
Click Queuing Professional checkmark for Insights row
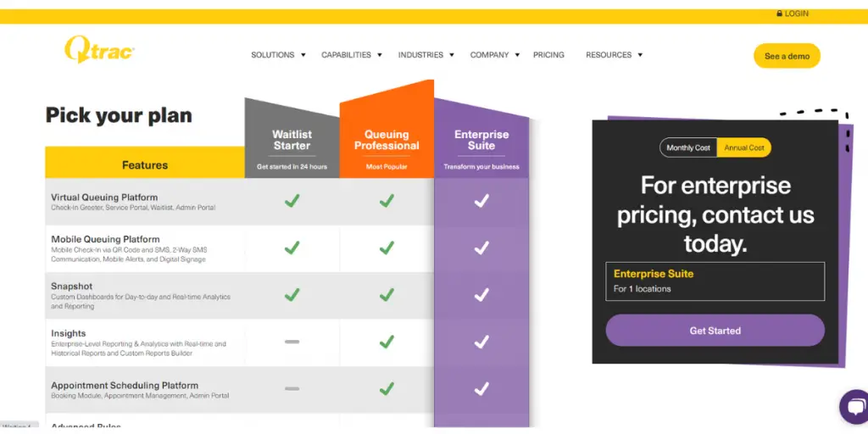[387, 342]
